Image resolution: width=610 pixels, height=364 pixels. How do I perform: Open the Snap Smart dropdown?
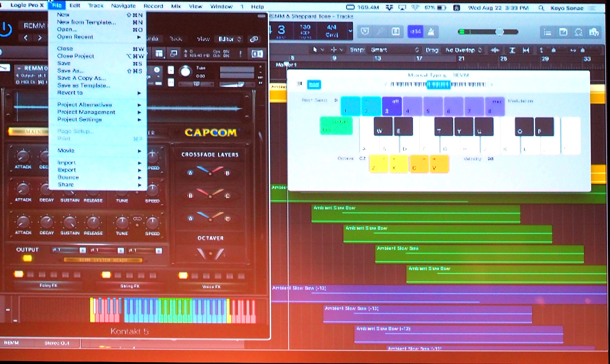(x=394, y=50)
